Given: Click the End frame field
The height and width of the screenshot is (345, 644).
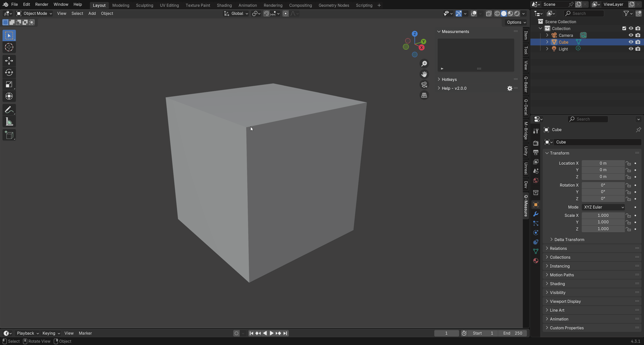Looking at the screenshot, I should click(513, 333).
